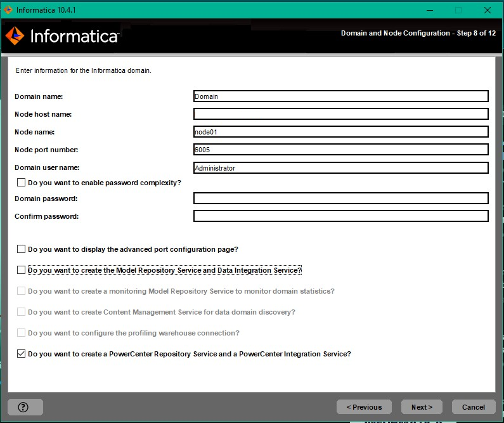This screenshot has width=504, height=423.
Task: Click the 'Confirm password:' label
Action: pyautogui.click(x=47, y=216)
